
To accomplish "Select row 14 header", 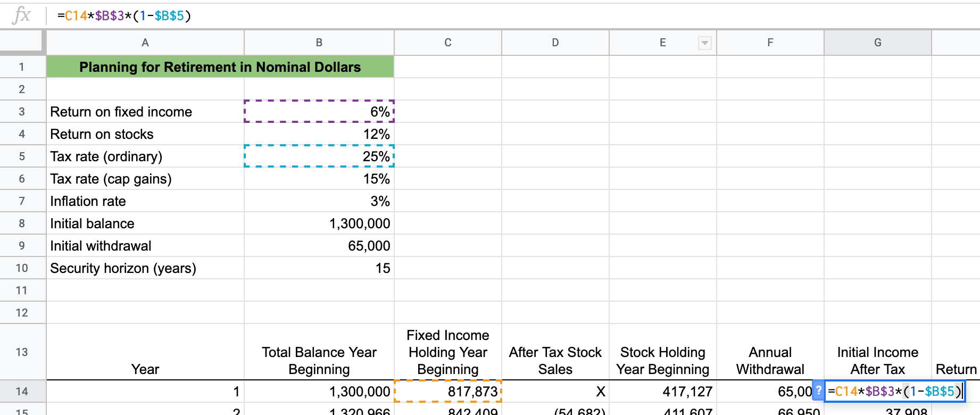I will click(x=22, y=392).
